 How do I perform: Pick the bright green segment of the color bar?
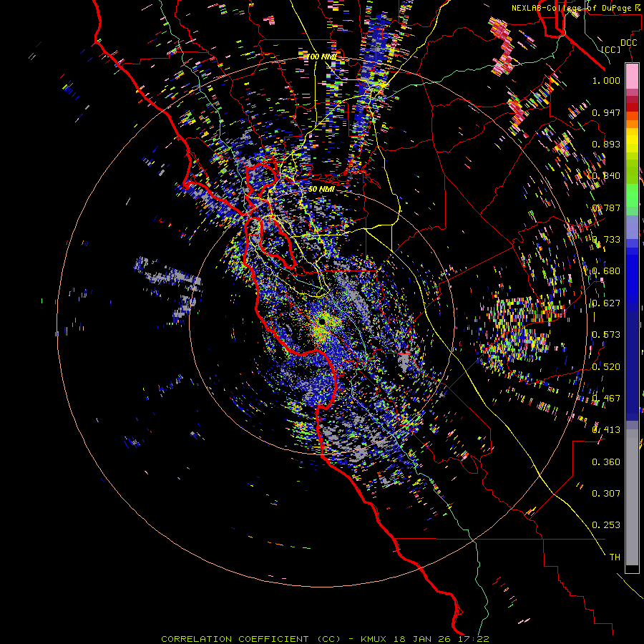pos(632,195)
